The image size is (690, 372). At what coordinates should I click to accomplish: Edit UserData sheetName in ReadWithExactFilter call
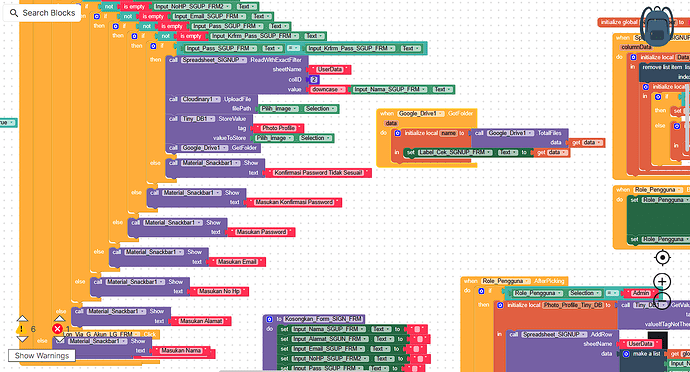(x=330, y=70)
